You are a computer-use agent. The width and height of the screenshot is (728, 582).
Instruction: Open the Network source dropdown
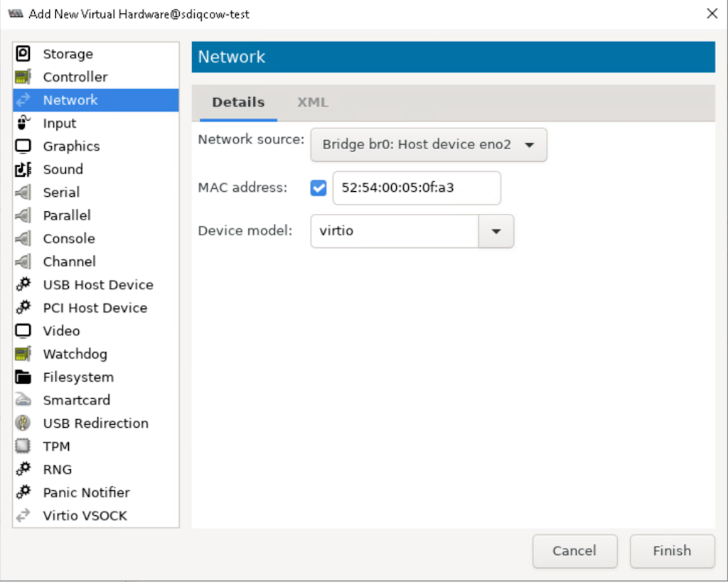tap(428, 145)
